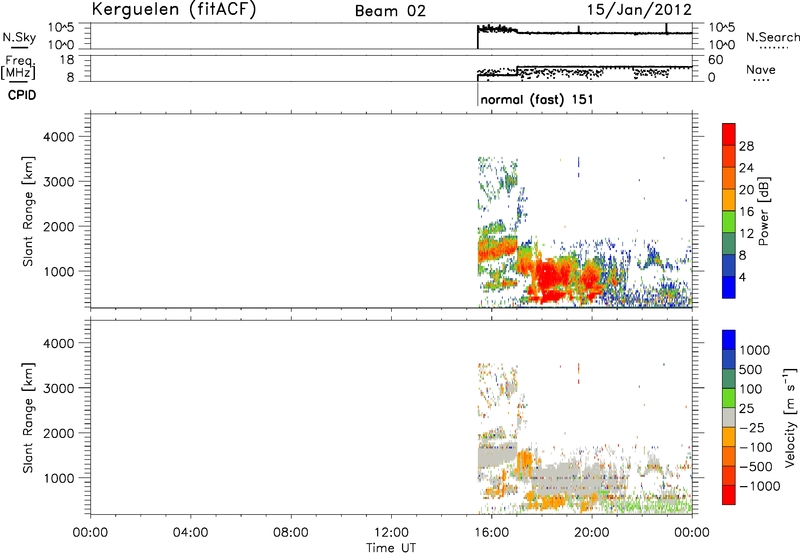
Task: Click the Kerguelen (fitACF) title text
Action: pos(173,10)
